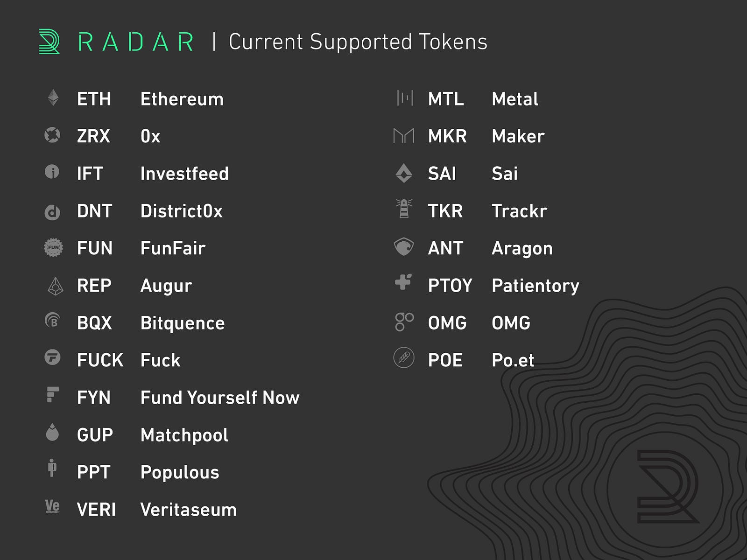Click the Po.et feather icon
The width and height of the screenshot is (747, 560).
(x=404, y=358)
